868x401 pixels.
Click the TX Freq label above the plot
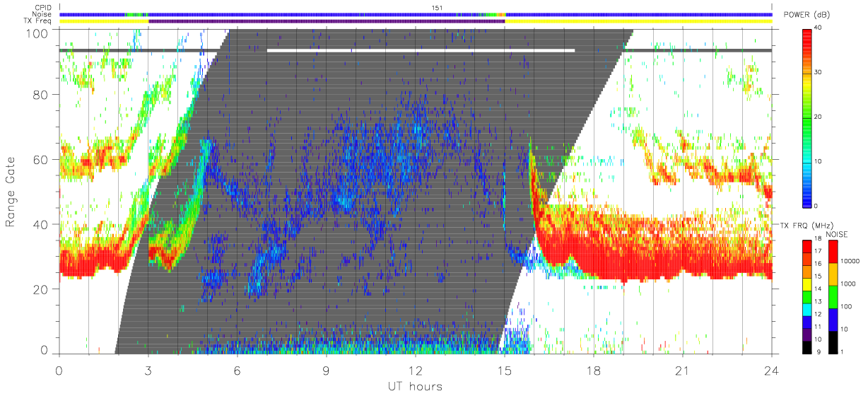pos(37,21)
